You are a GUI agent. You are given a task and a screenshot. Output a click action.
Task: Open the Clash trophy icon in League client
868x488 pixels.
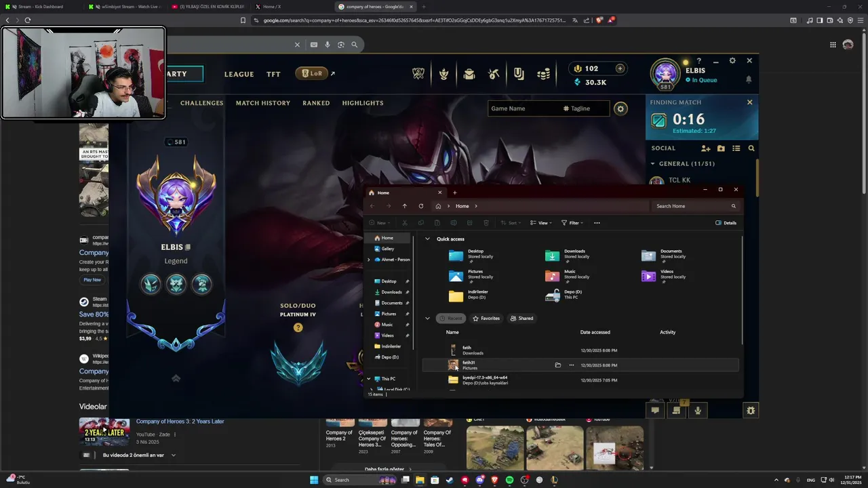(418, 74)
